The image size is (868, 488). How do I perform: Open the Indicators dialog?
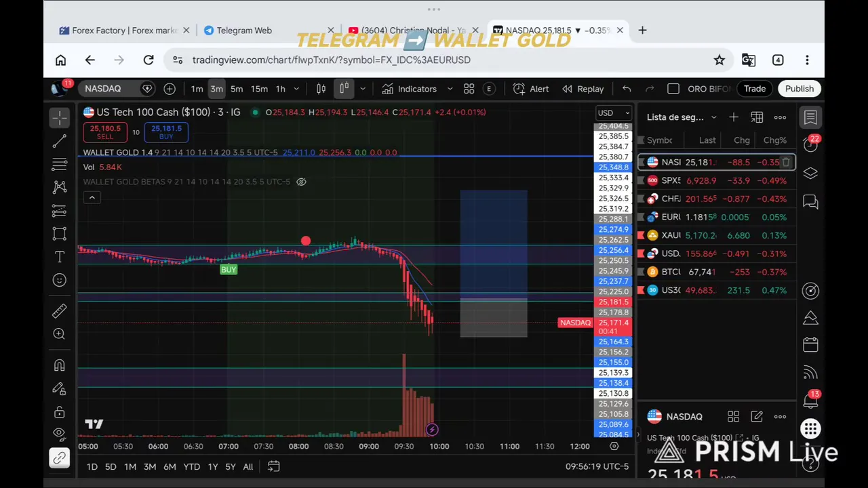(409, 89)
